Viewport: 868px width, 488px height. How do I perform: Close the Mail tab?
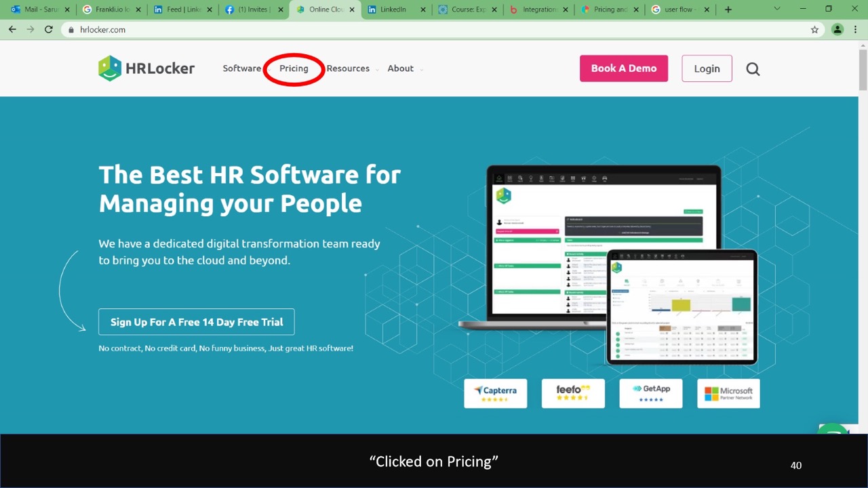coord(67,9)
